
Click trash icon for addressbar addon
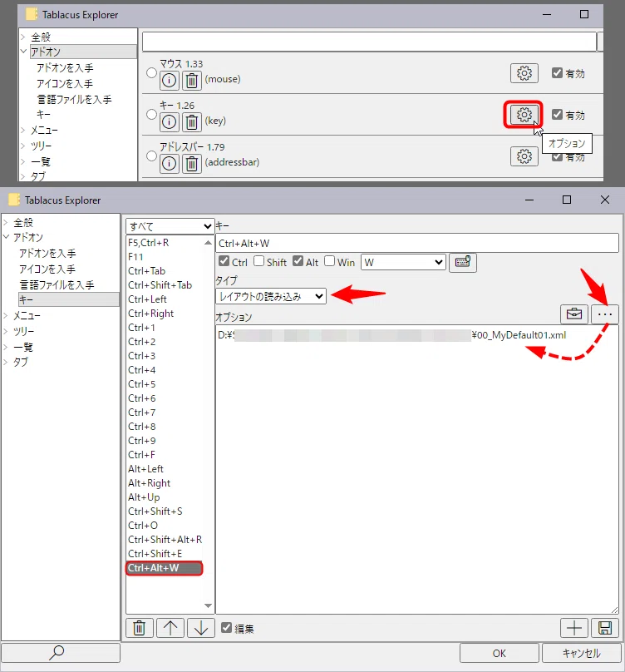click(191, 163)
